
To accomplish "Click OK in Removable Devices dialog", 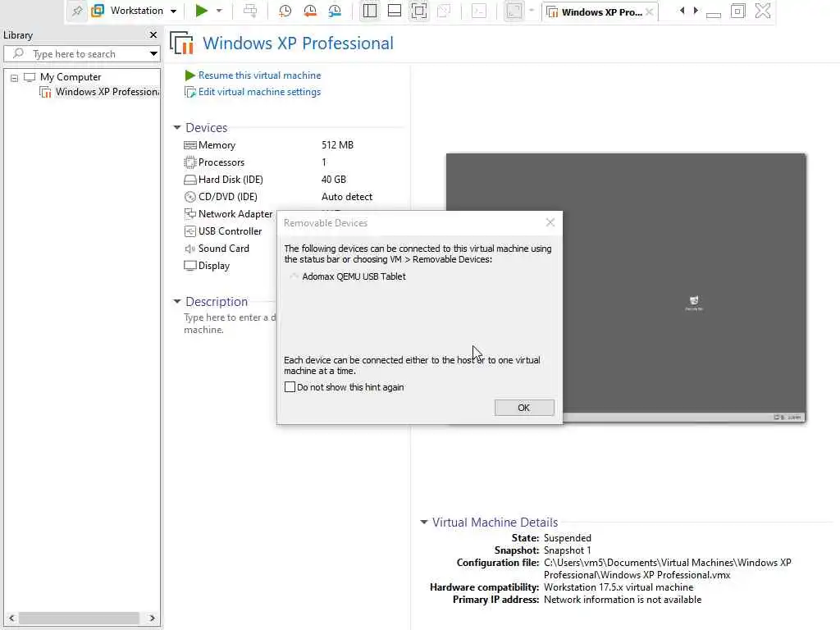I will (x=524, y=408).
